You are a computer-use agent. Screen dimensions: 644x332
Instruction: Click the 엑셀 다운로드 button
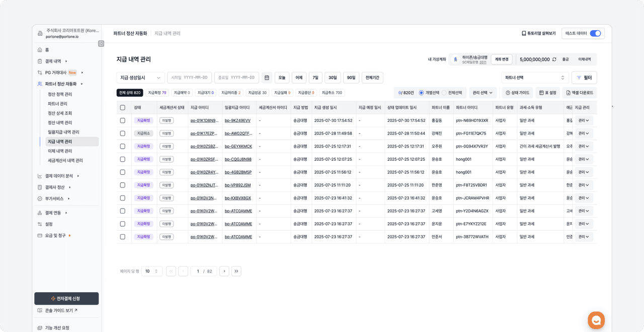(x=580, y=93)
